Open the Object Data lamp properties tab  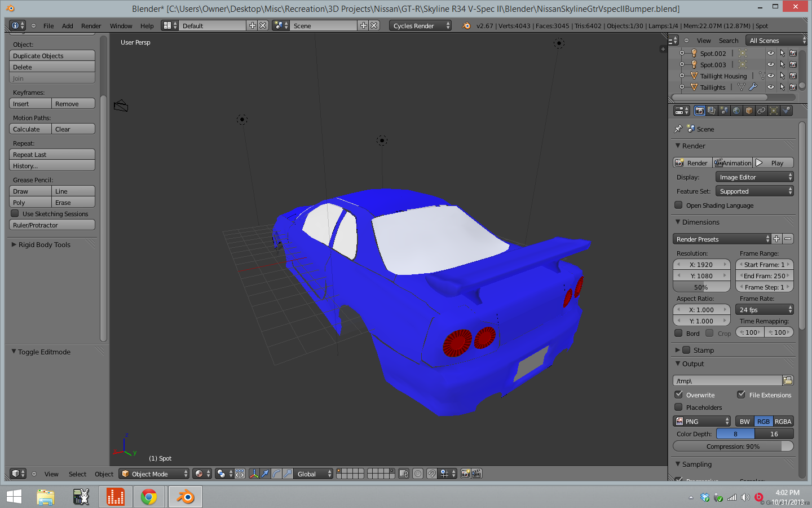(x=774, y=111)
